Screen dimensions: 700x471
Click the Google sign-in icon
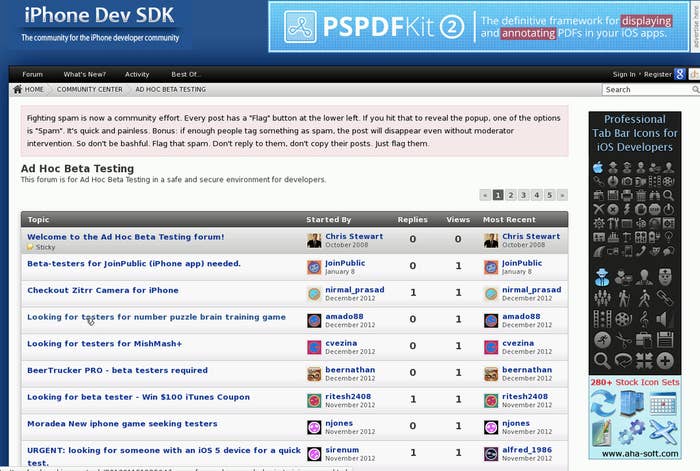(679, 74)
